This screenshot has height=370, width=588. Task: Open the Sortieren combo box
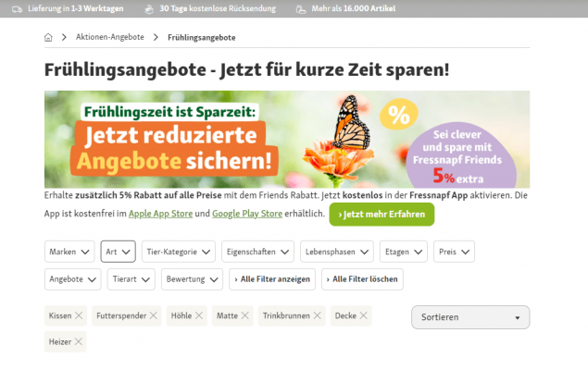[x=470, y=317]
